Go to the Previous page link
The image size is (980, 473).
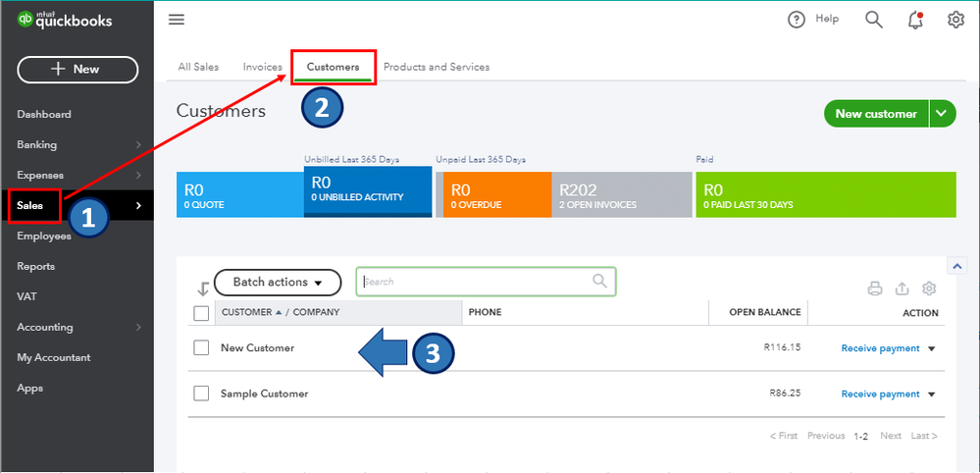[826, 436]
